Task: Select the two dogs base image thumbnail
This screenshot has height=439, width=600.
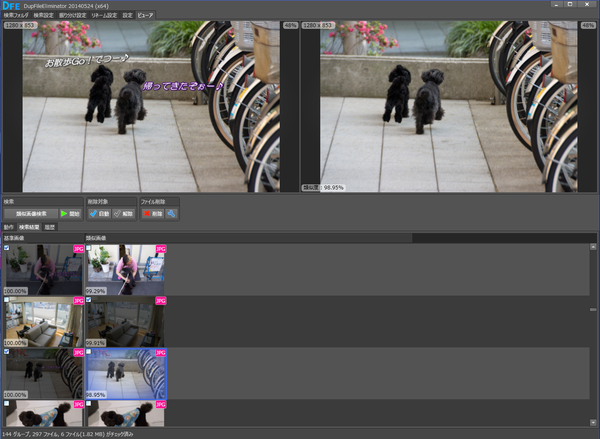Action: tap(44, 374)
